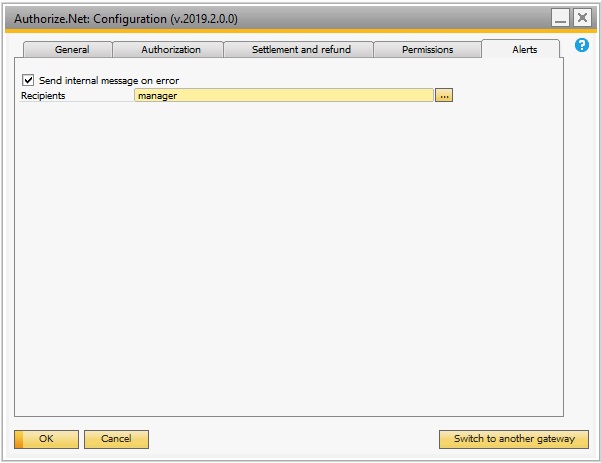Viewport: 601px width, 463px height.
Task: Open the blue help question mark icon
Action: click(x=581, y=45)
